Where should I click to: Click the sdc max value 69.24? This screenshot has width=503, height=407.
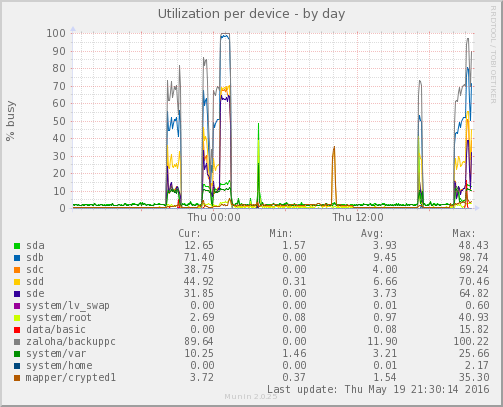pos(474,270)
